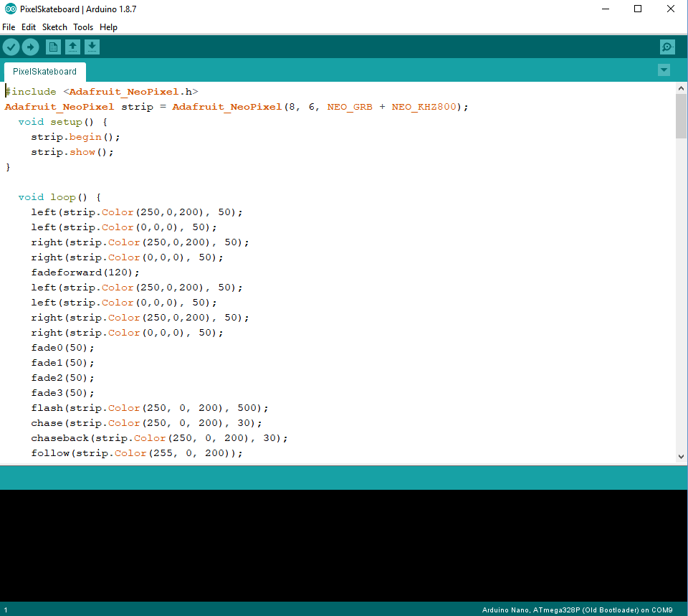The image size is (688, 616).
Task: Click 'NEO_GRB' in the strip declaration
Action: click(x=350, y=107)
